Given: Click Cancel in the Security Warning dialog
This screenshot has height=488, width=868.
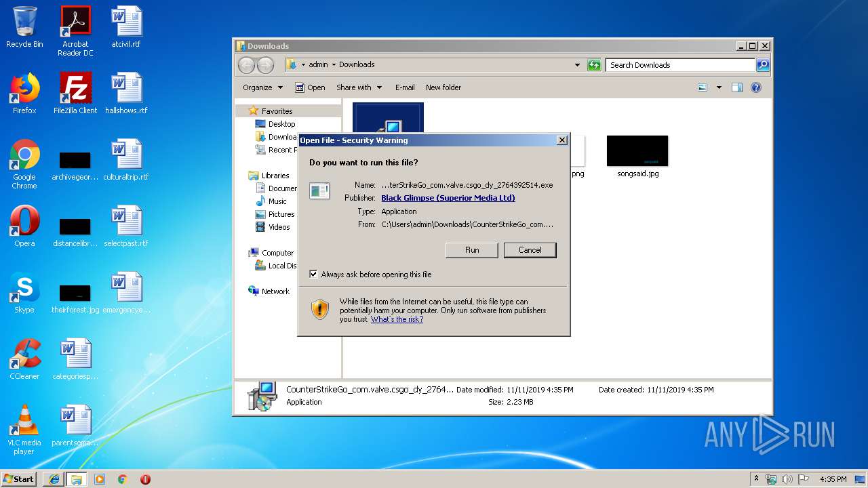Looking at the screenshot, I should pyautogui.click(x=530, y=250).
